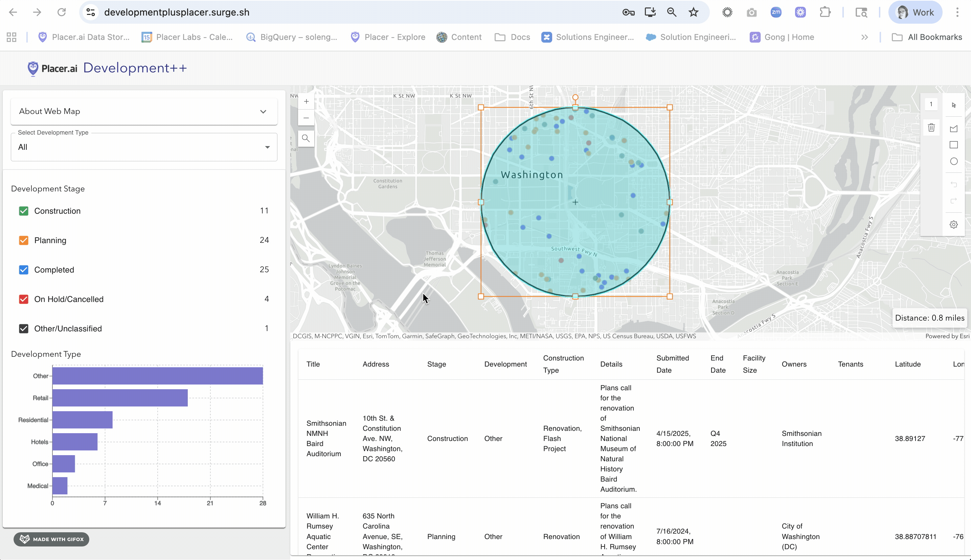Open the Placer Labs Calendar bookmark
971x560 pixels.
(x=187, y=37)
